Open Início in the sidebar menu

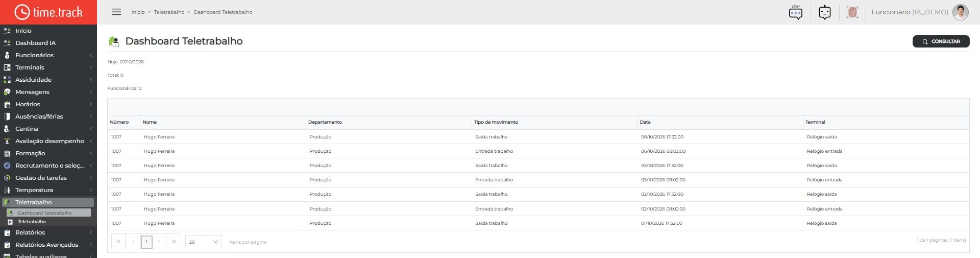pyautogui.click(x=23, y=31)
